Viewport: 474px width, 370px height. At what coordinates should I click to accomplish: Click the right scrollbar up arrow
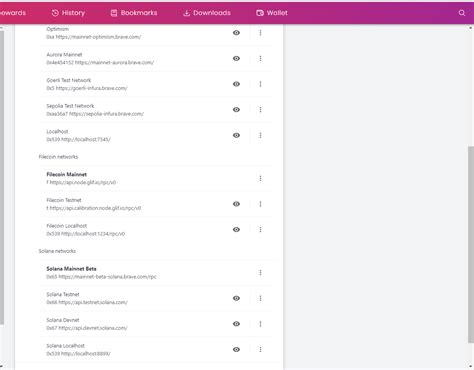point(470,28)
